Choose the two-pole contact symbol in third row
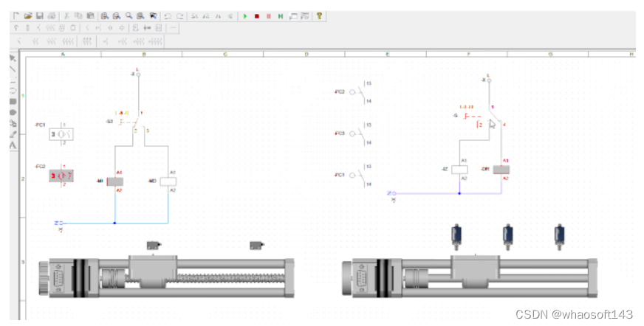Viewport: 644px width, 326px height. pyautogui.click(x=35, y=41)
